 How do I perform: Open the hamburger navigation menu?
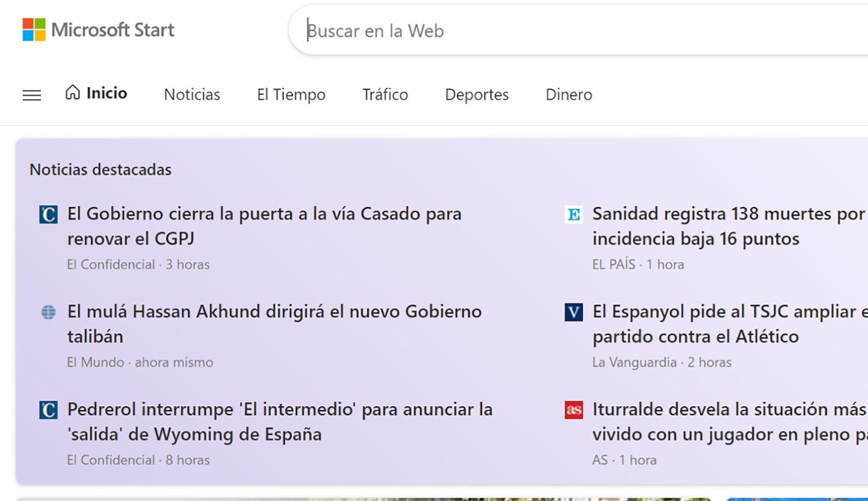[x=32, y=95]
